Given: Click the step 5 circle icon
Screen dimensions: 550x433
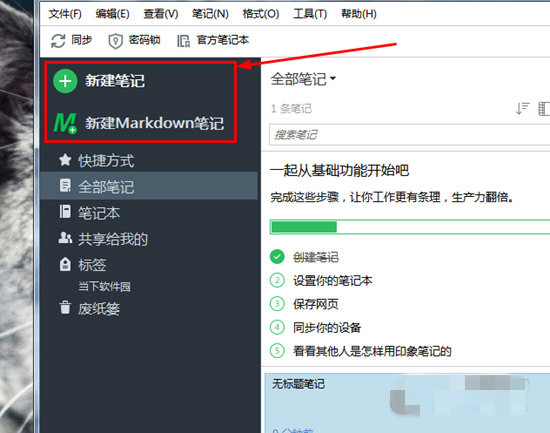Looking at the screenshot, I should click(277, 351).
